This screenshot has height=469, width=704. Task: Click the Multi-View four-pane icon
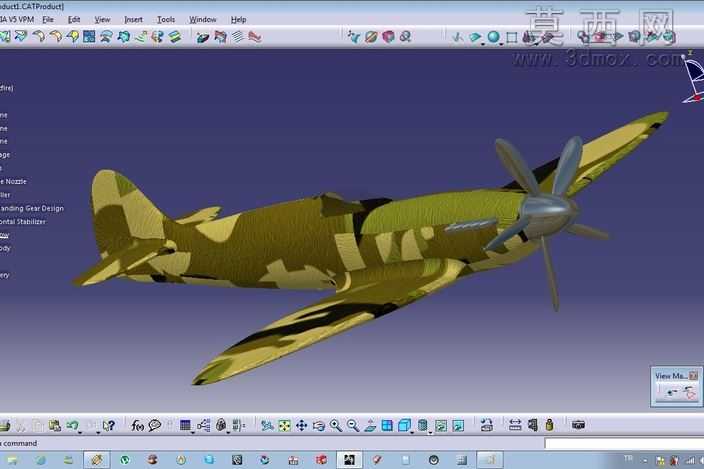tap(387, 425)
